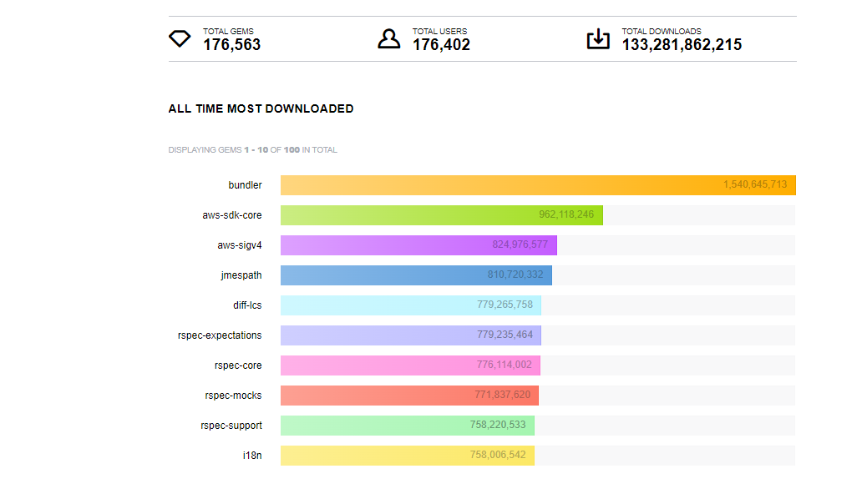Click the yellow i18n bar
This screenshot has height=504, width=867.
408,456
